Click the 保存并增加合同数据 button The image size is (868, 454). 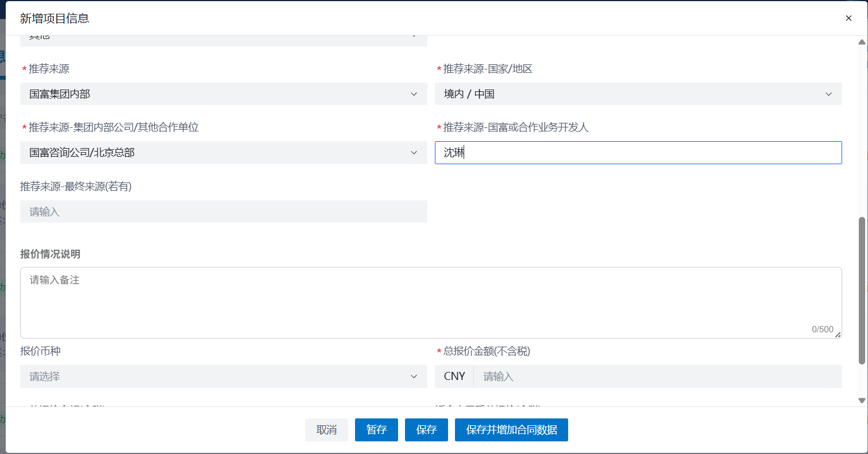[x=511, y=430]
